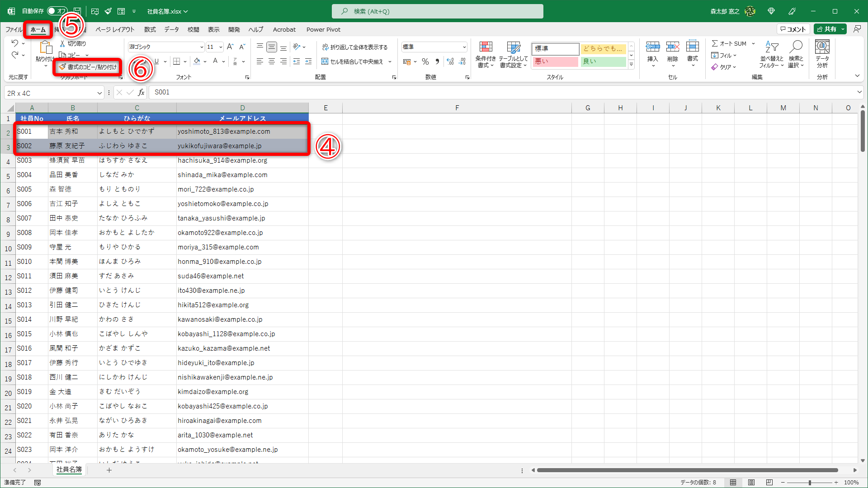The height and width of the screenshot is (488, 868).
Task: Open the データ ribbon tab
Action: click(171, 29)
